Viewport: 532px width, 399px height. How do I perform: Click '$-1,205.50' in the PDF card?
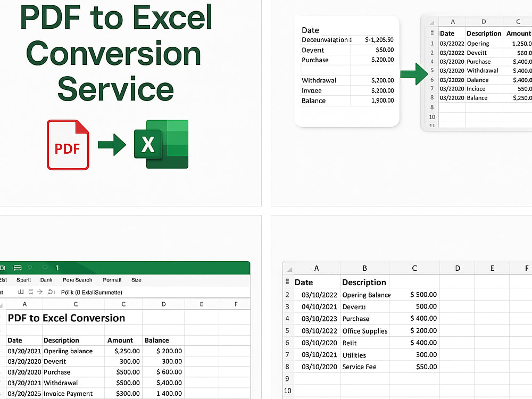(x=379, y=40)
